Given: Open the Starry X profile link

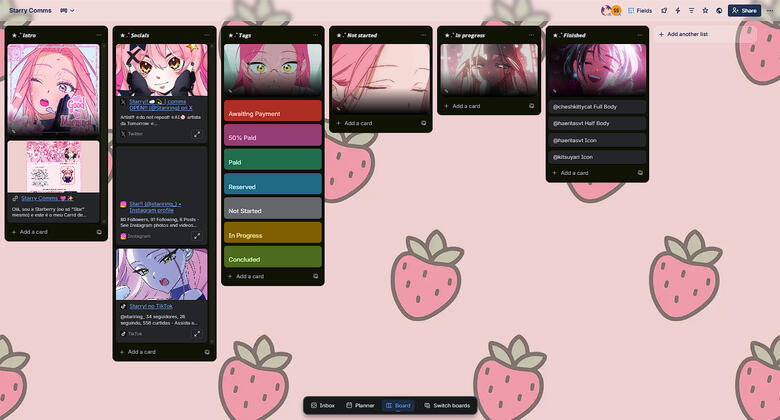Looking at the screenshot, I should pos(161,105).
